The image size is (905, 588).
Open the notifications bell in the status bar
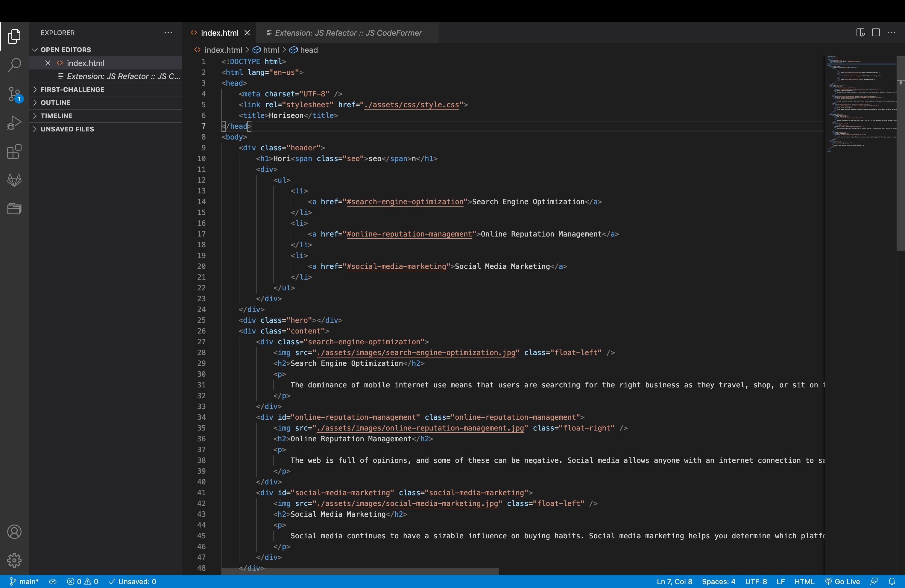coord(892,581)
